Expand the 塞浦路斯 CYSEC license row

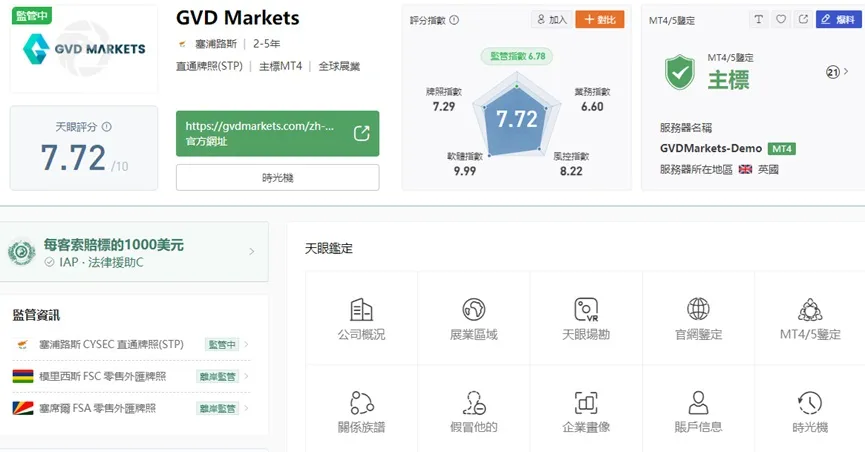[x=131, y=344]
